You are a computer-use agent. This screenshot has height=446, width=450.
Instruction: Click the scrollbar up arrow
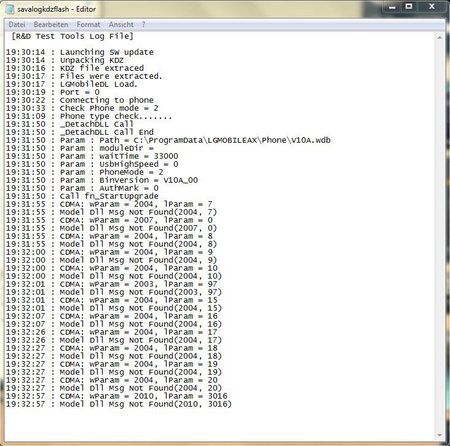click(x=440, y=37)
